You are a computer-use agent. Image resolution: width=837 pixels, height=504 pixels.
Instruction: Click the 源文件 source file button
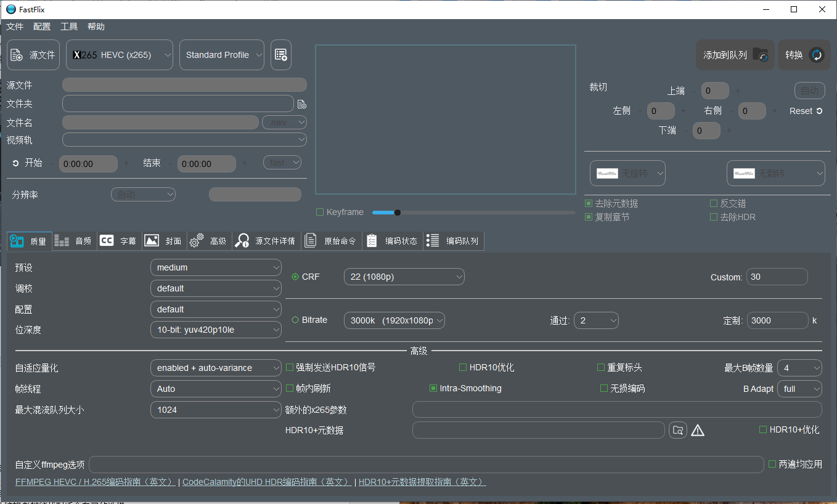click(33, 55)
